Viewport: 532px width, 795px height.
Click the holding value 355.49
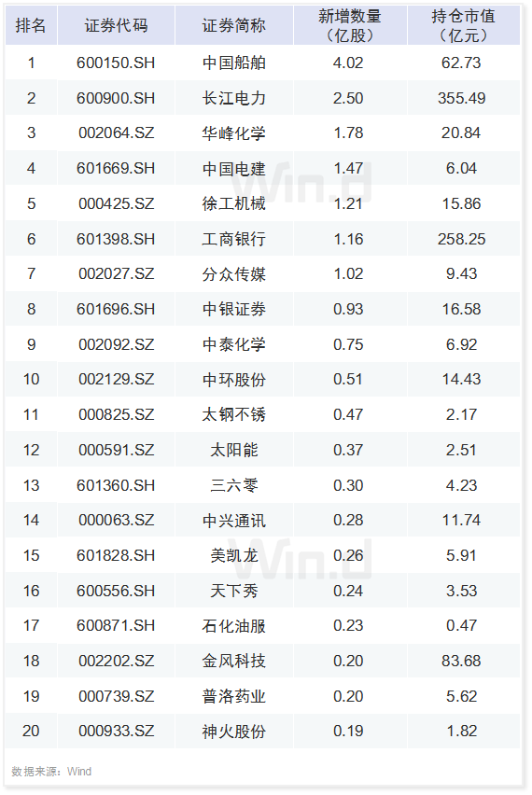(461, 98)
